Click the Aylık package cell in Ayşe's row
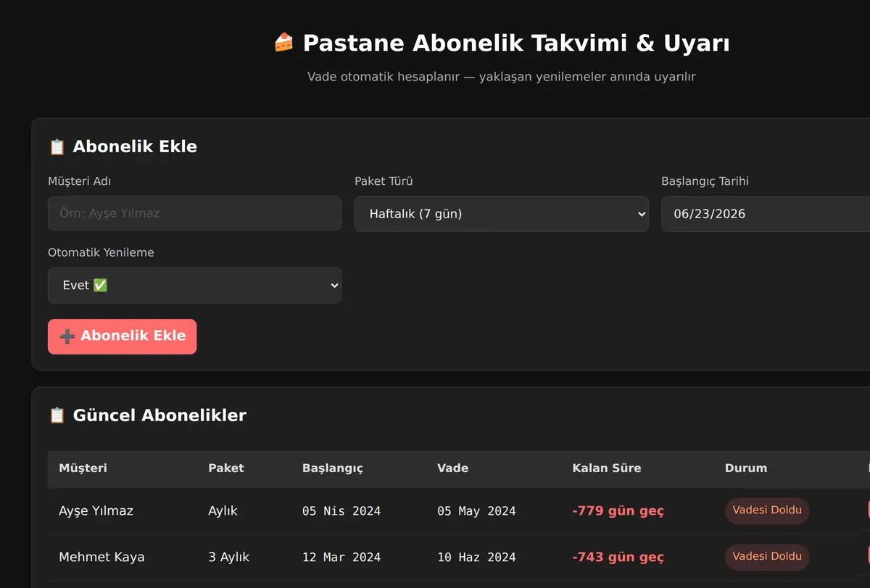Image resolution: width=870 pixels, height=588 pixels. 223,511
